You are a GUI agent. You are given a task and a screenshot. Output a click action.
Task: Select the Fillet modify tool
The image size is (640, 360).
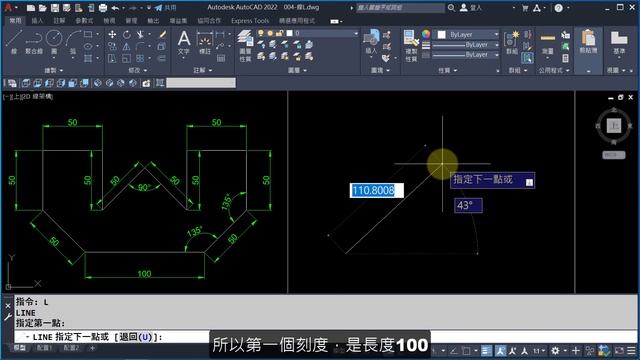pos(140,47)
